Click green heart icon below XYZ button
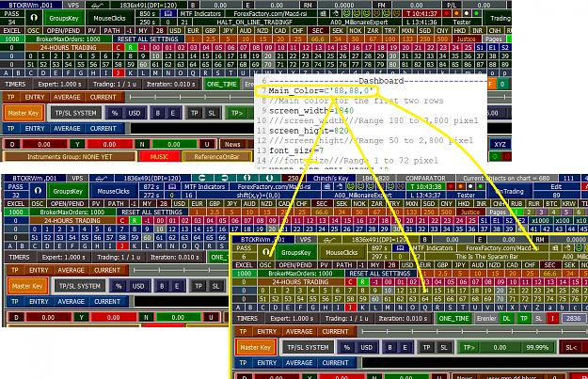The image size is (588, 379). tap(495, 156)
